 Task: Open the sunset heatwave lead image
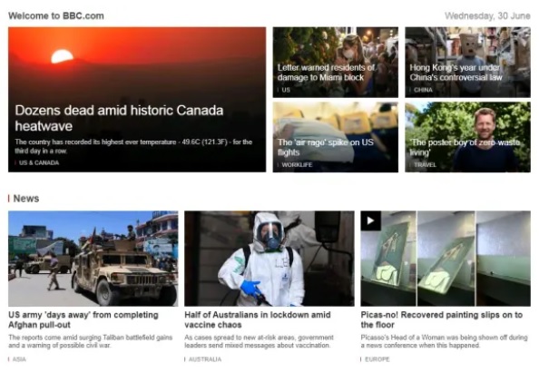(x=137, y=100)
